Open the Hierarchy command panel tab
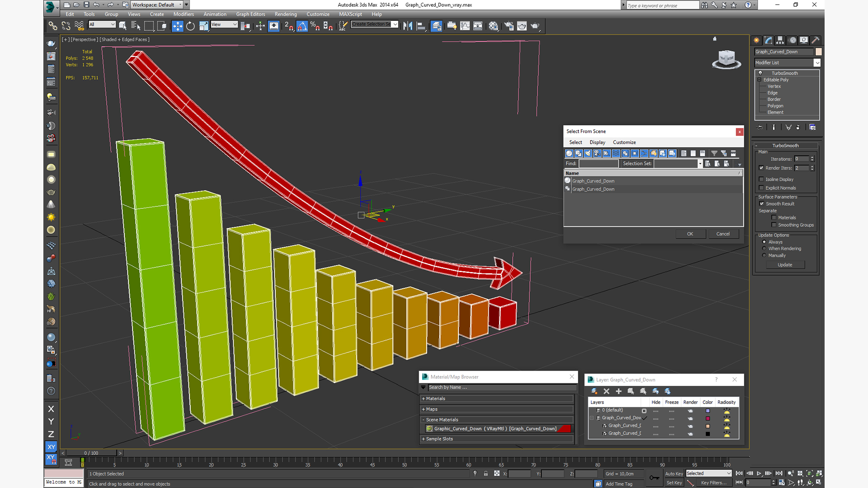The width and height of the screenshot is (868, 488). [x=780, y=40]
